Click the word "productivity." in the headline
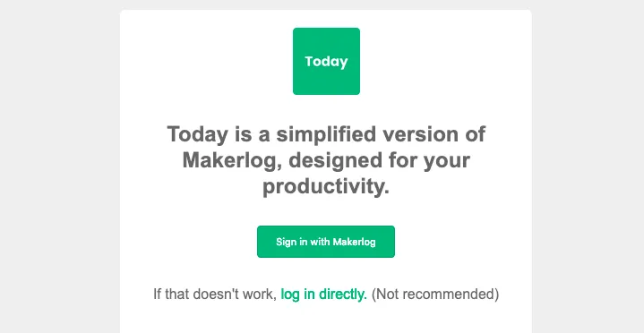The height and width of the screenshot is (333, 644). pyautogui.click(x=326, y=187)
